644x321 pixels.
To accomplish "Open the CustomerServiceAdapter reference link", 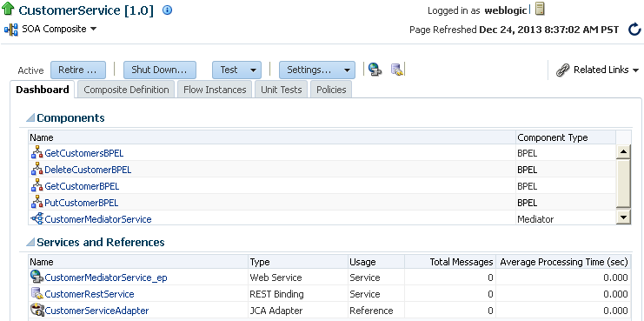I will [96, 311].
